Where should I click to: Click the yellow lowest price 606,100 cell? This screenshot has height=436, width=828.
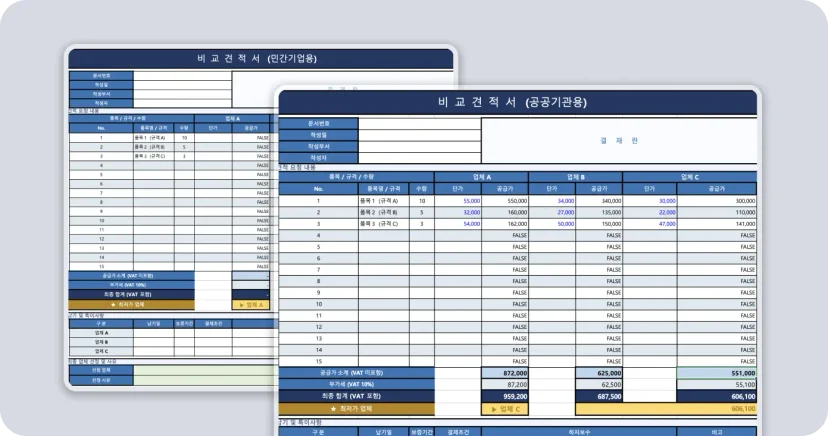pyautogui.click(x=666, y=409)
